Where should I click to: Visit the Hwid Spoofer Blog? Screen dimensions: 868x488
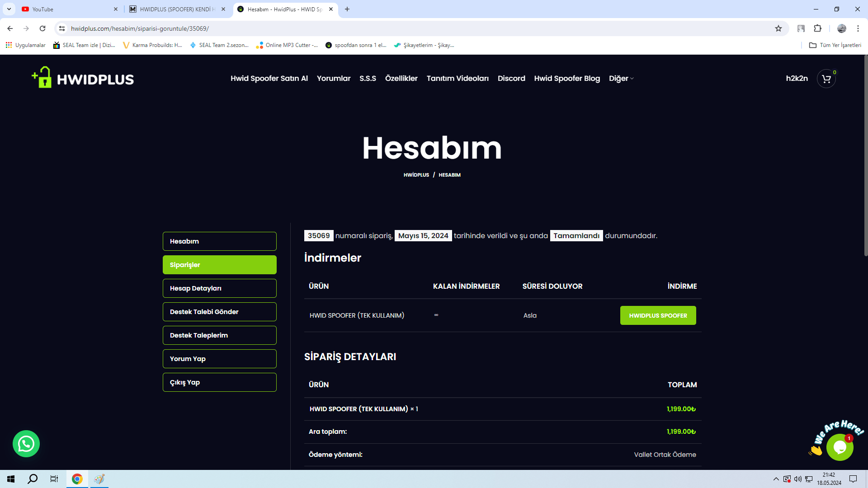(567, 79)
